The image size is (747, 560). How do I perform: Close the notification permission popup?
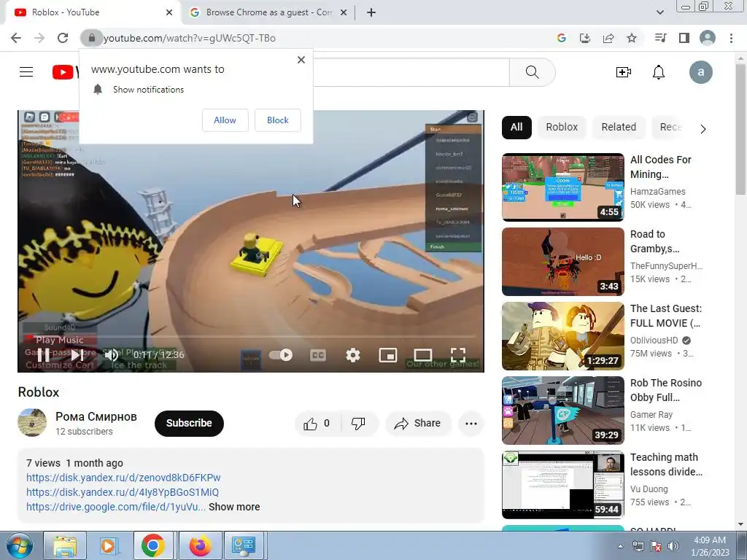pyautogui.click(x=301, y=60)
